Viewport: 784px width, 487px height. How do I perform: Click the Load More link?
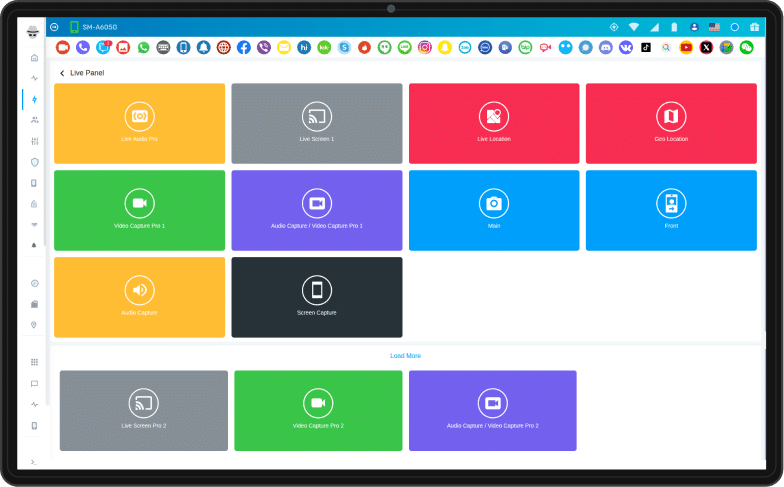pos(405,356)
